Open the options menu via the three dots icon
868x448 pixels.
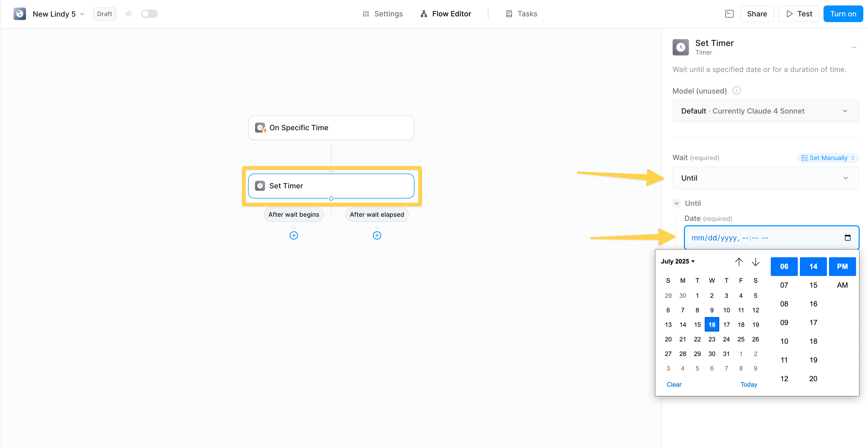click(x=854, y=47)
